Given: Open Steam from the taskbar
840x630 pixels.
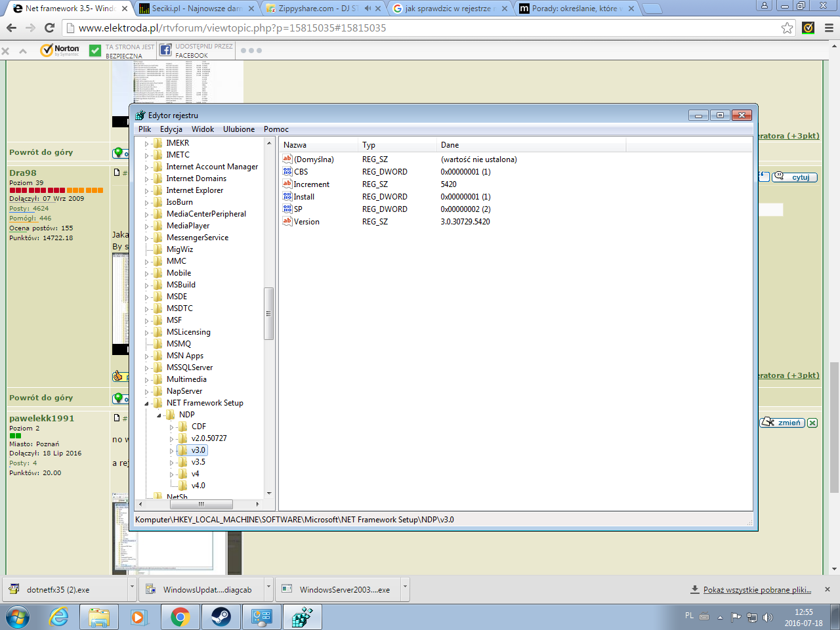Looking at the screenshot, I should [220, 618].
